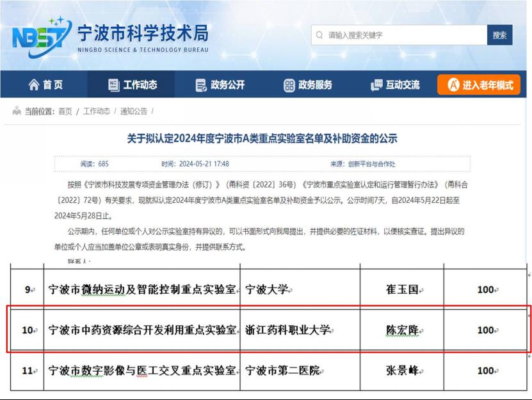This screenshot has height=400, width=532.
Task: Open 通知公告 breadcrumb link
Action: (x=133, y=111)
